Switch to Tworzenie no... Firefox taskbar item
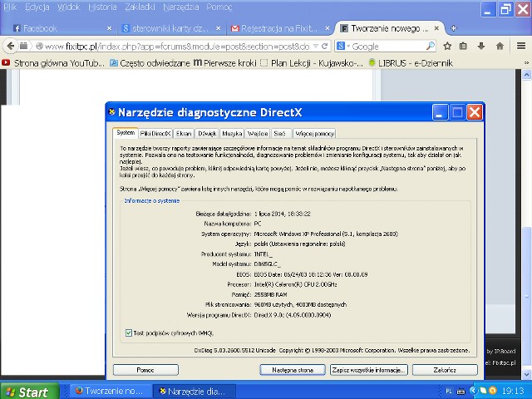532x399 pixels. tap(110, 392)
